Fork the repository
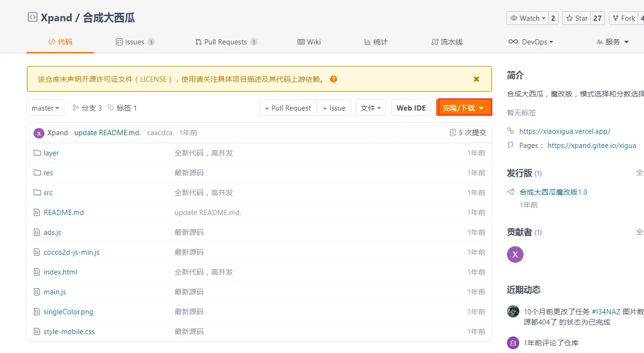This screenshot has width=644, height=353. pyautogui.click(x=624, y=18)
